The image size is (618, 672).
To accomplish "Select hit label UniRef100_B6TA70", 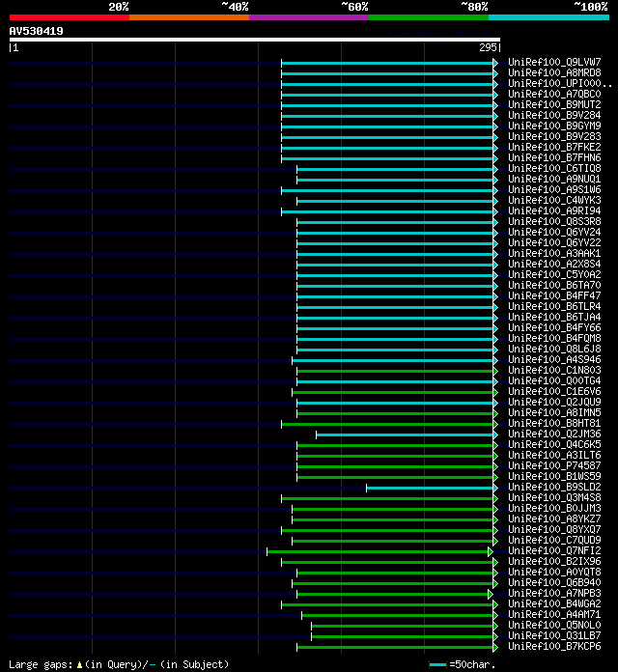I will pyautogui.click(x=554, y=285).
